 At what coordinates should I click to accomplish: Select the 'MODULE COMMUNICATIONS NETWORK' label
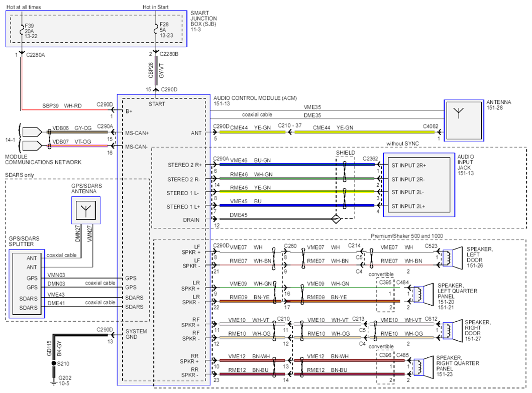click(x=43, y=160)
